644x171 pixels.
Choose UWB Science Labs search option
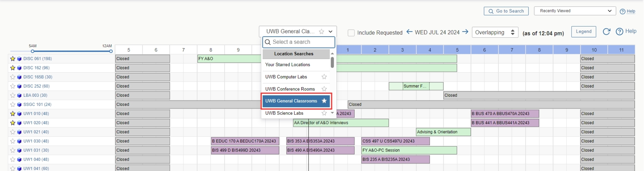284,113
